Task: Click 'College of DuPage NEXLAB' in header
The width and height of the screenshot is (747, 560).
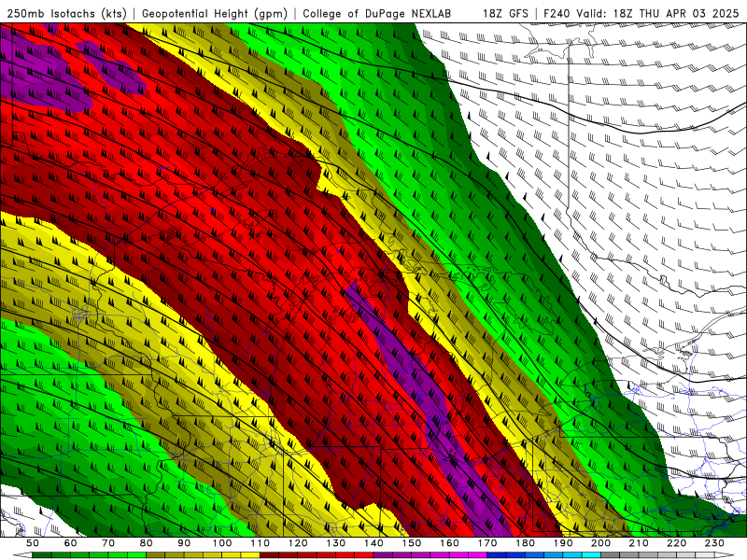Action: tap(377, 14)
